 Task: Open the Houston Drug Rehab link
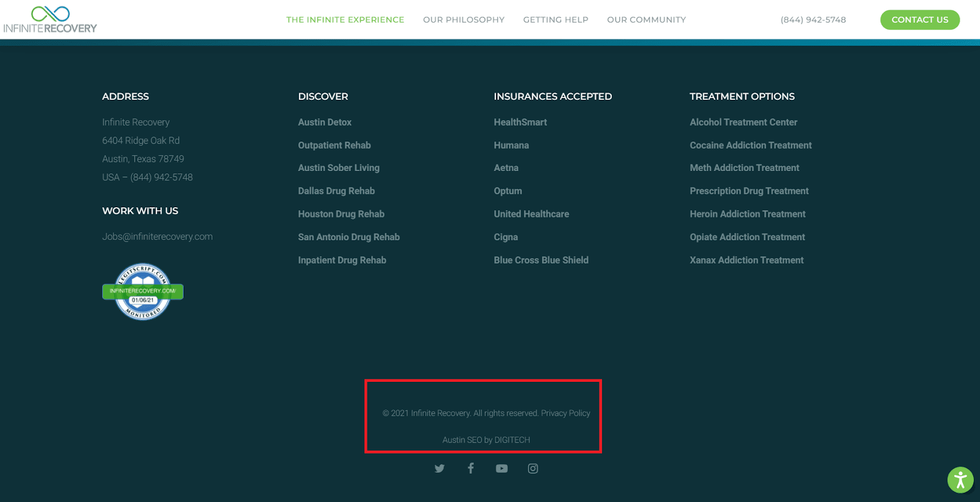point(341,214)
